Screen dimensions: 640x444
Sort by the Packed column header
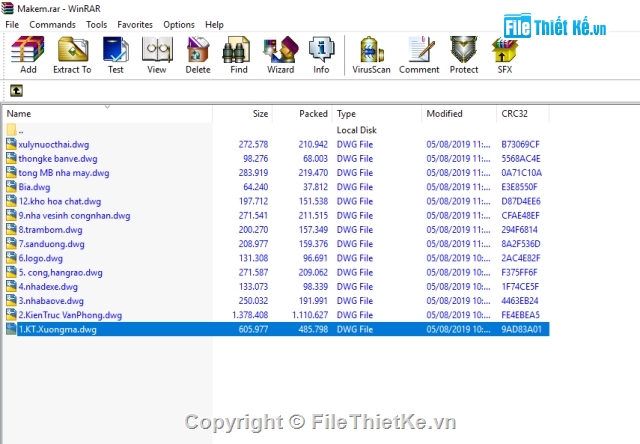[x=302, y=113]
